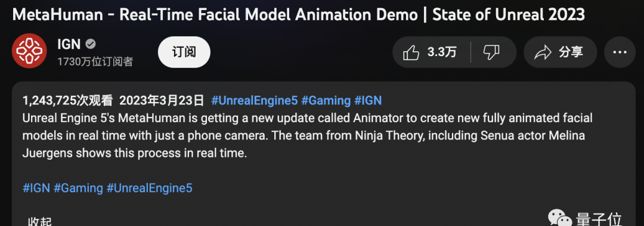Image resolution: width=644 pixels, height=226 pixels.
Task: Like the video with thumbs-up icon
Action: coord(411,52)
